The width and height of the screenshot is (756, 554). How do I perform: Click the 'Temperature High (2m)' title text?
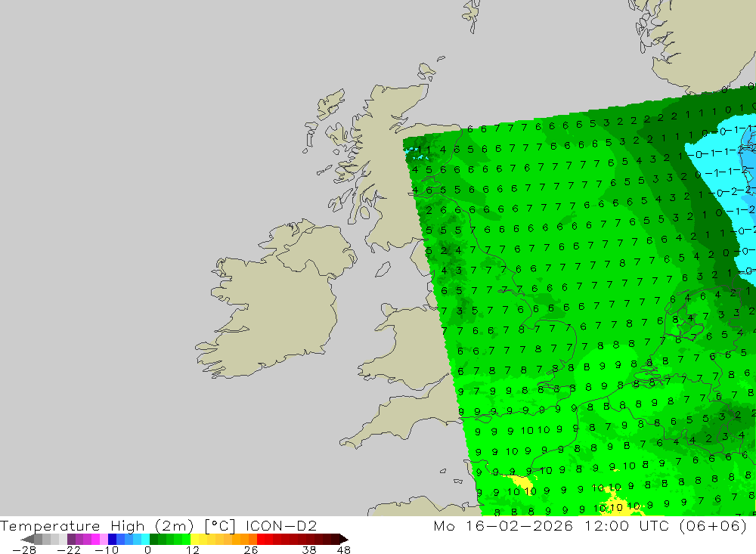(x=97, y=525)
